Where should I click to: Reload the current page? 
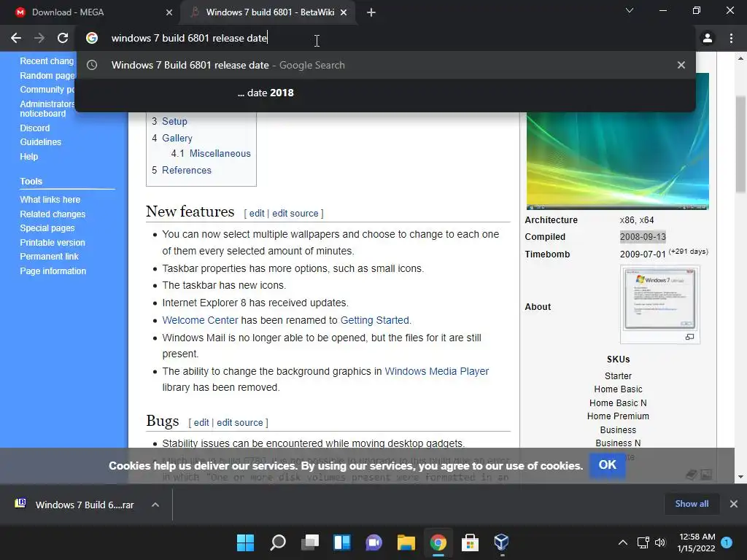(x=63, y=38)
